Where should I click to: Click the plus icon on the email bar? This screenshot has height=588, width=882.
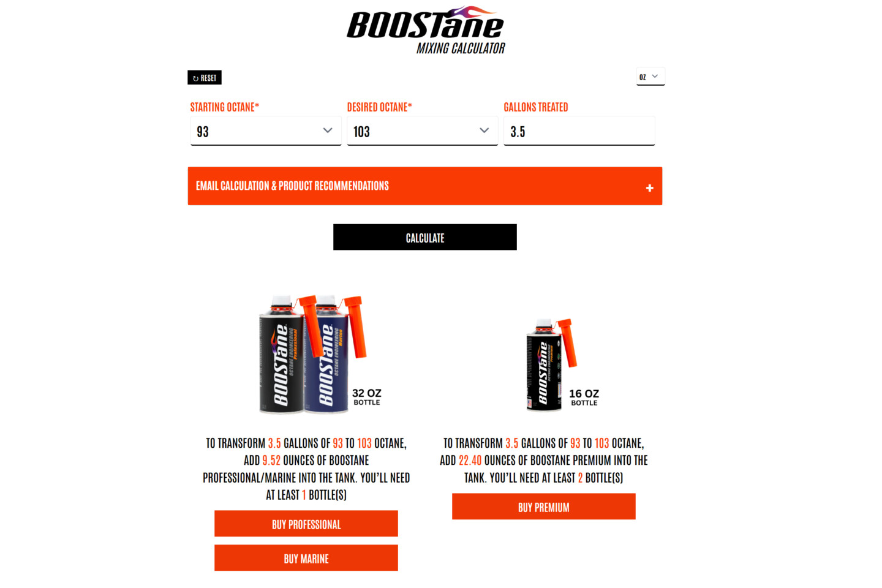(x=649, y=187)
